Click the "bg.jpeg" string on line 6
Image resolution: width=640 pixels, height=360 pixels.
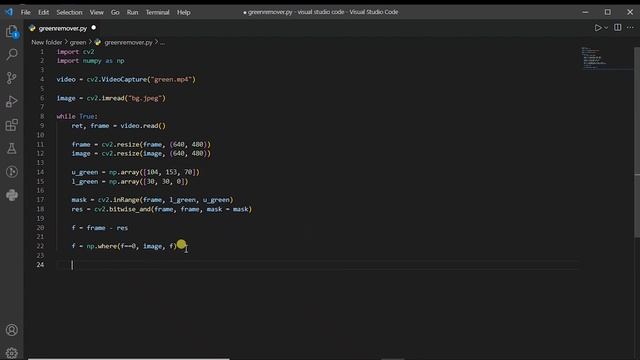point(145,98)
